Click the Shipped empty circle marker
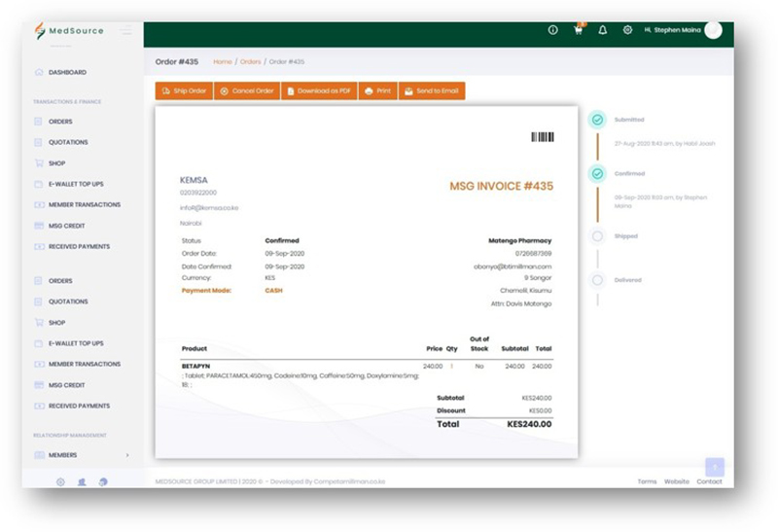The image size is (778, 532). pos(597,236)
